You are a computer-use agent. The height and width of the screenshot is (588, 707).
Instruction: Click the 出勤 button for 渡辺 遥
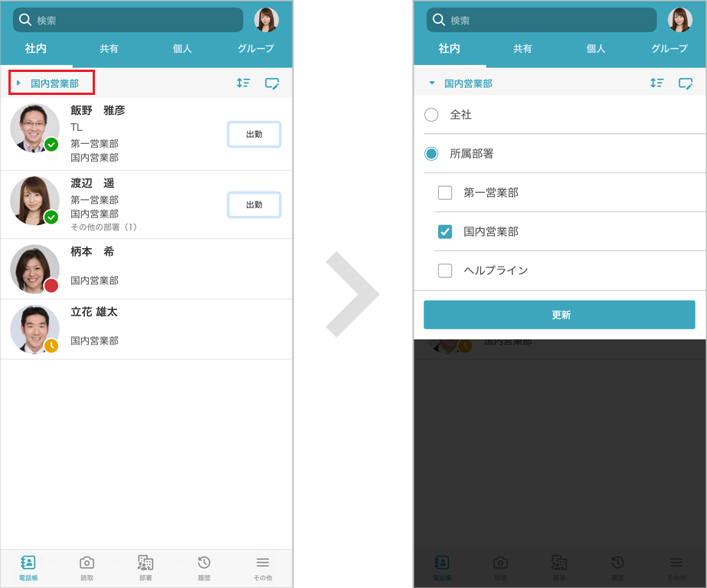[x=254, y=205]
